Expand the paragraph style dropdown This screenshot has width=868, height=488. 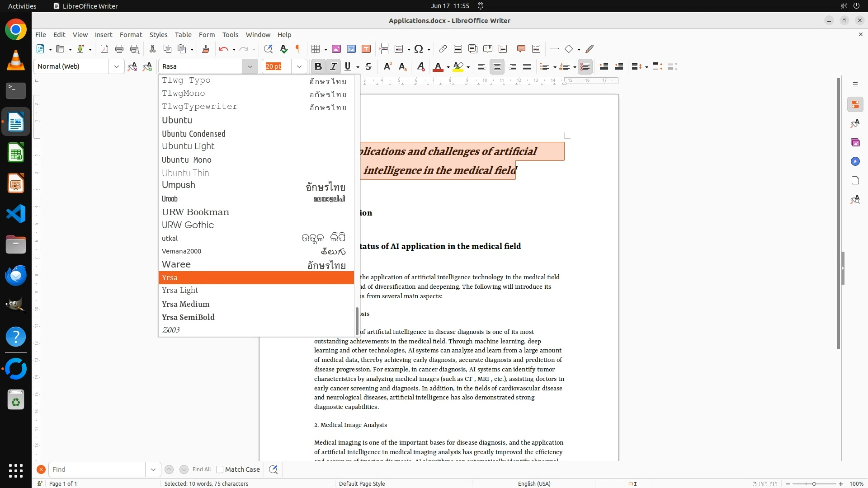(116, 66)
